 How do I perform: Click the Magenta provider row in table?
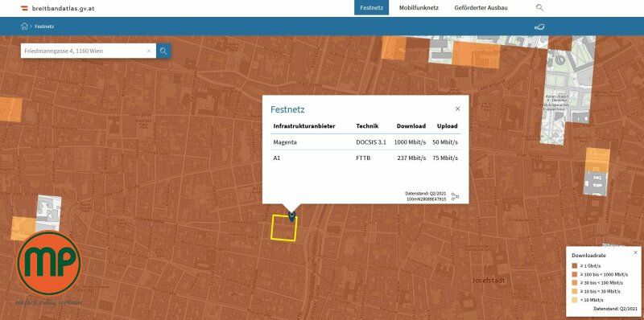click(x=365, y=142)
